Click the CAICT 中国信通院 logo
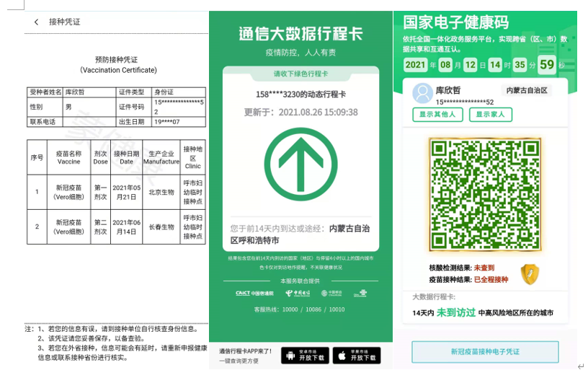 pyautogui.click(x=254, y=294)
